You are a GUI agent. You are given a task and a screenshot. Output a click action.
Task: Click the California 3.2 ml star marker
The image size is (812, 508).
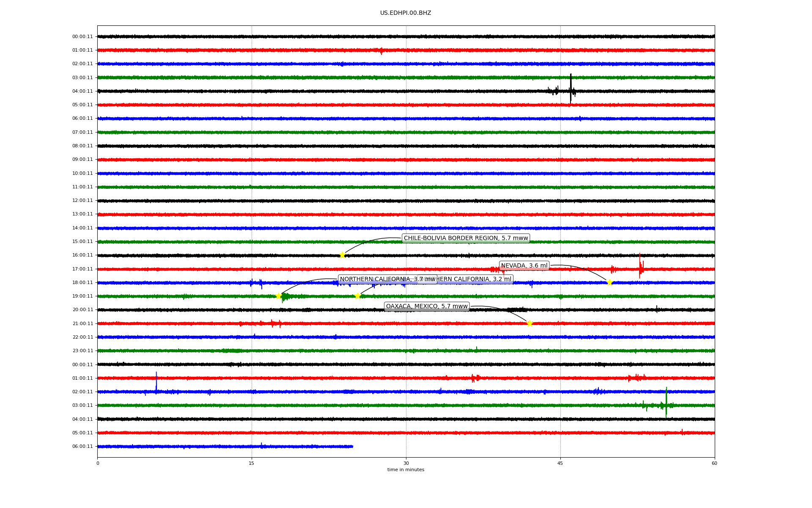pos(357,296)
